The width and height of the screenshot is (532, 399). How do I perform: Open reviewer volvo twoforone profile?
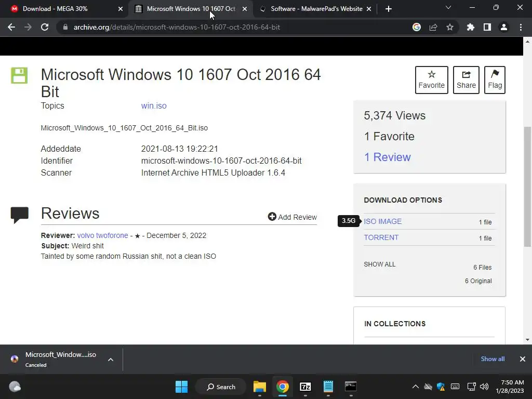click(102, 235)
